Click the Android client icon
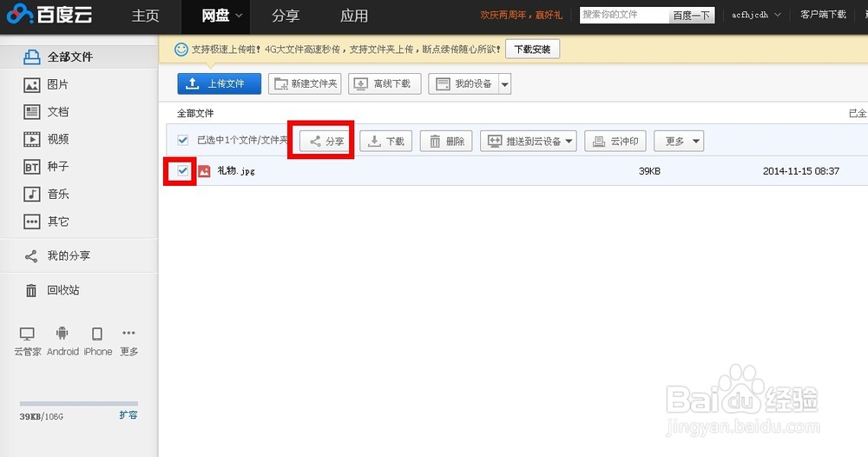868x457 pixels. click(x=62, y=333)
